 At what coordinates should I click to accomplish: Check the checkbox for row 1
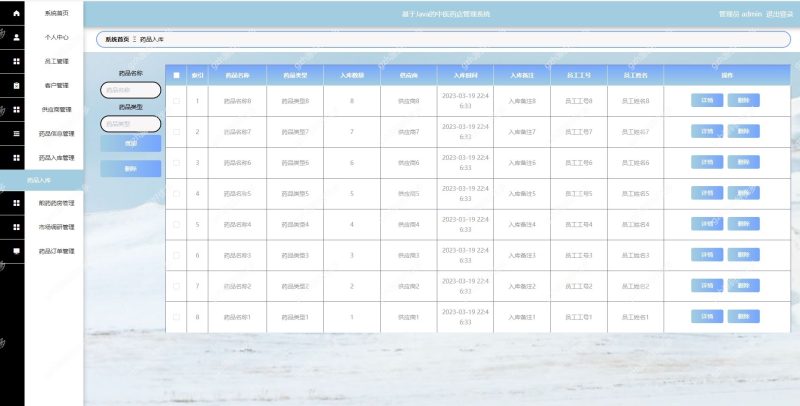pos(176,101)
